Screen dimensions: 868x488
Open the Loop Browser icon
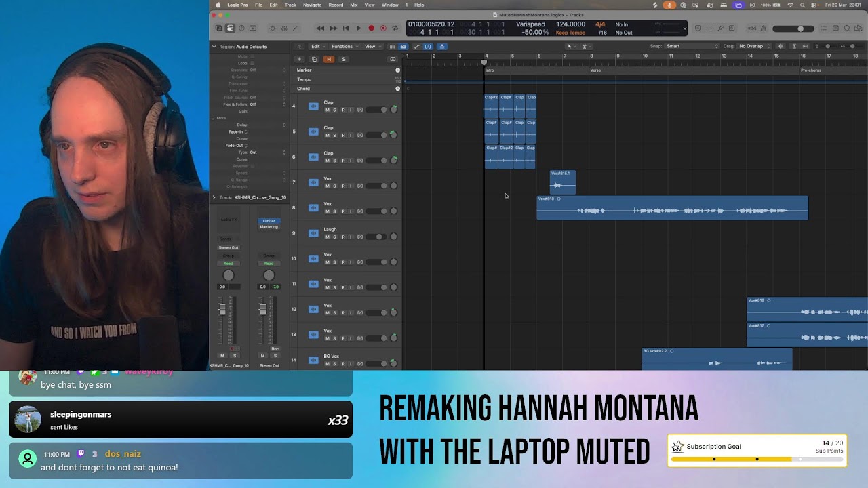click(x=847, y=28)
